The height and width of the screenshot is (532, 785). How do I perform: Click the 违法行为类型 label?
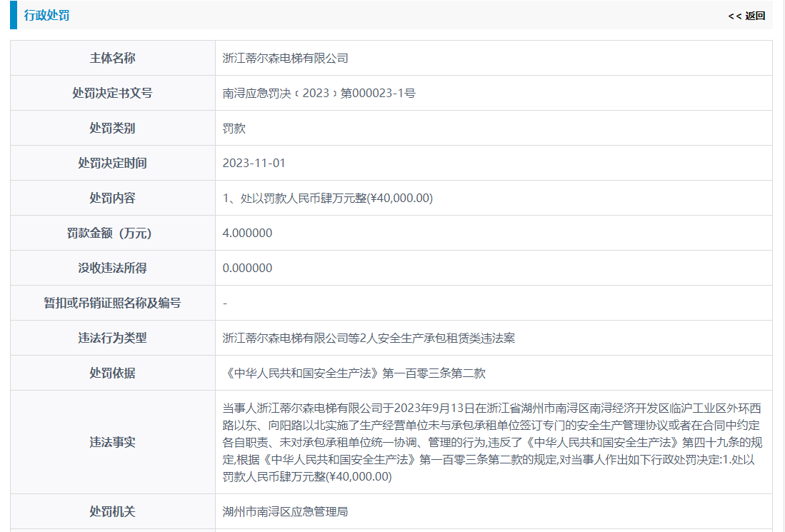coord(113,338)
